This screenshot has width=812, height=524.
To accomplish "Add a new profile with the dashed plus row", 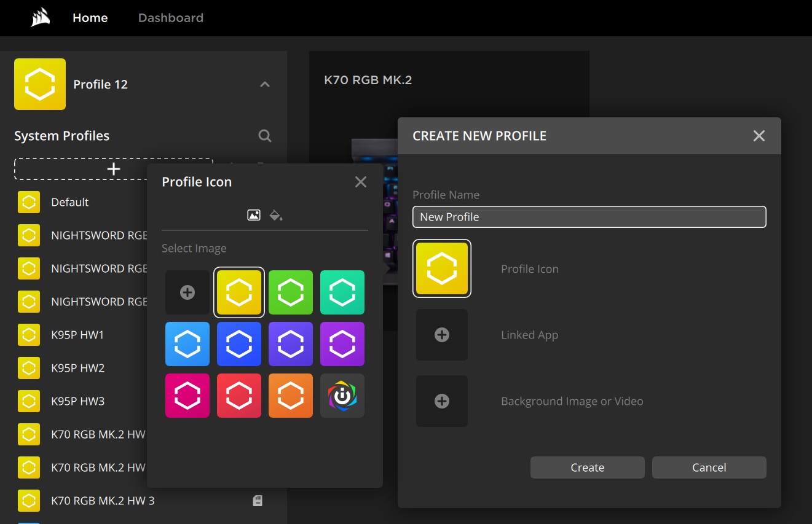I will click(113, 168).
